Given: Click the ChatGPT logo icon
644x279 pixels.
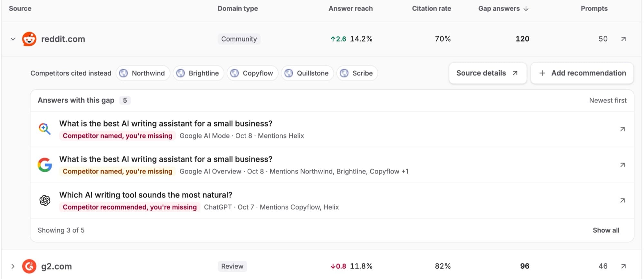Looking at the screenshot, I should (45, 201).
